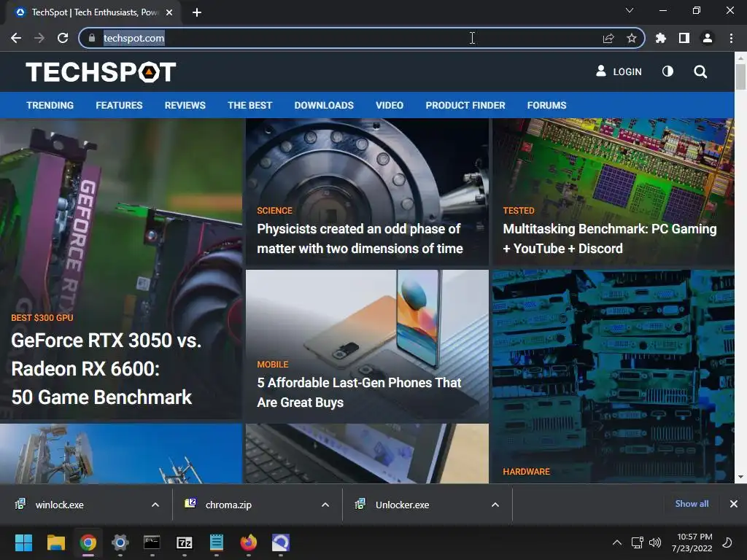Click the HARDWARE category label
The height and width of the screenshot is (560, 747).
click(x=527, y=472)
